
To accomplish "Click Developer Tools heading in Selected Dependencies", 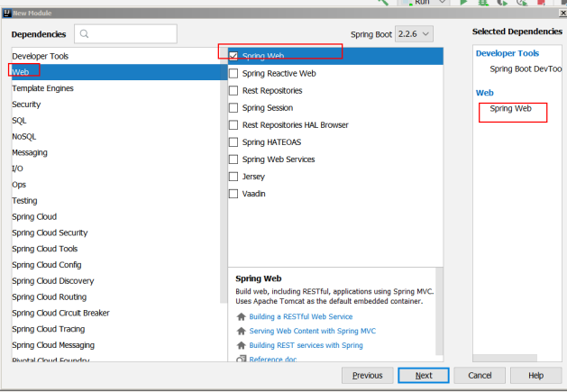I will coord(508,53).
